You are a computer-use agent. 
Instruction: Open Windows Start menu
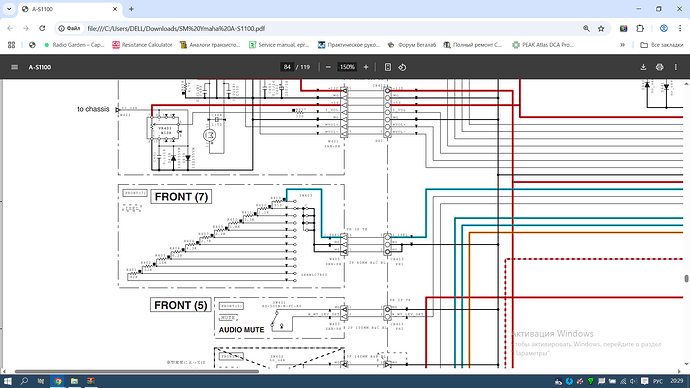tap(7, 381)
